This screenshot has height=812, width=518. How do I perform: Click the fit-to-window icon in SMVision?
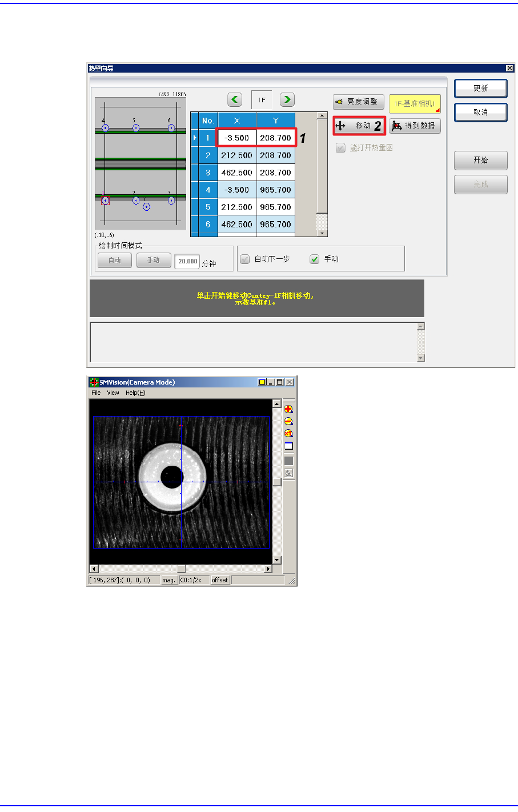(288, 446)
